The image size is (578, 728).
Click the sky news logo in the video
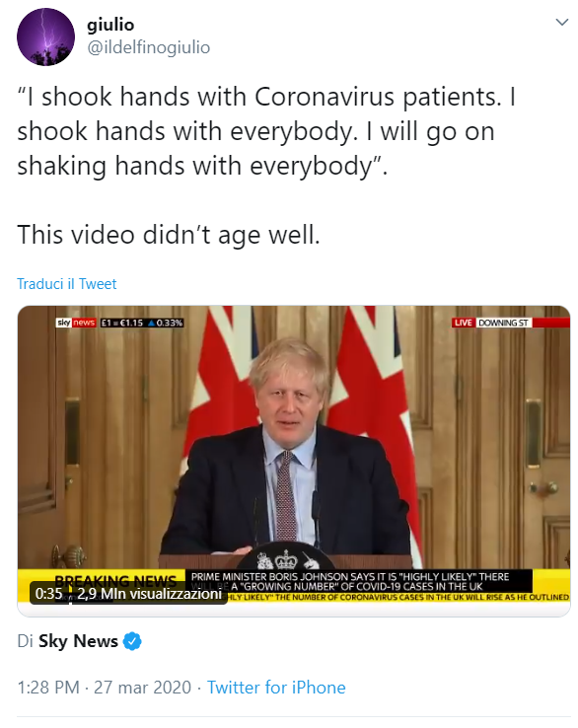click(x=76, y=323)
